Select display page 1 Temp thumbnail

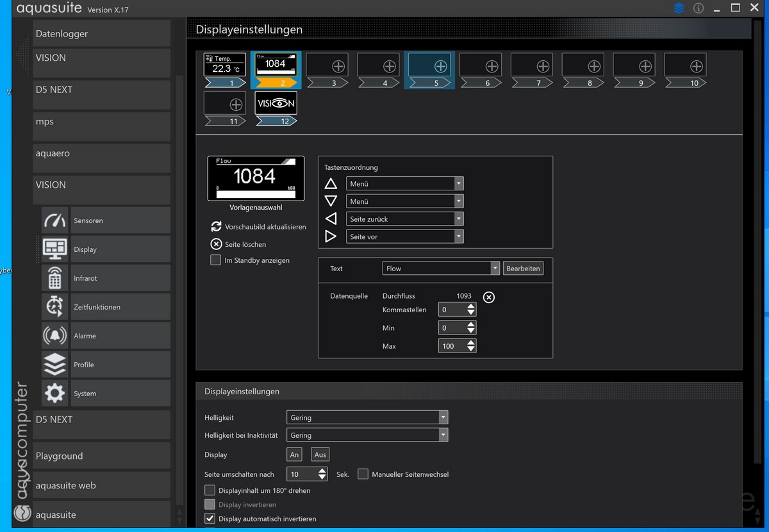224,65
